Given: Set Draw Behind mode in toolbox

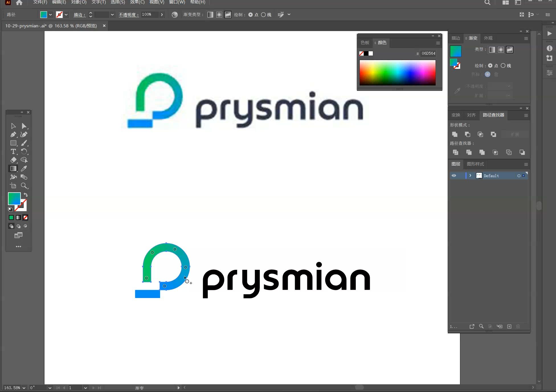Looking at the screenshot, I should click(x=19, y=226).
